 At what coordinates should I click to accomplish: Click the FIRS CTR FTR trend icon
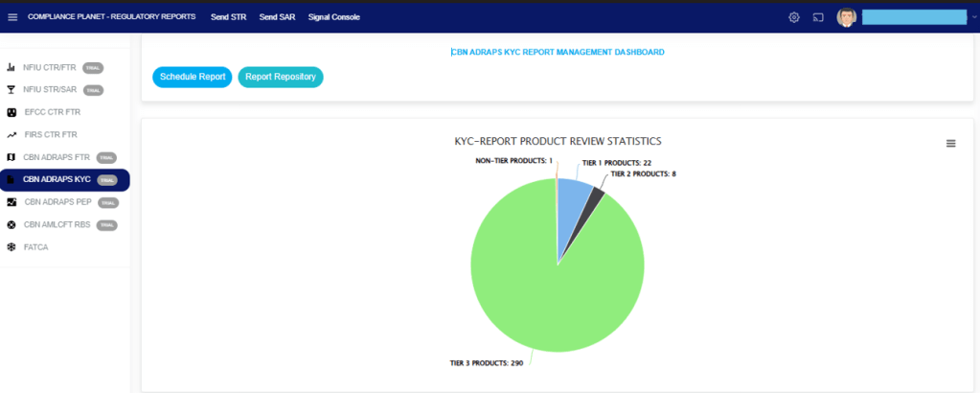(x=11, y=135)
